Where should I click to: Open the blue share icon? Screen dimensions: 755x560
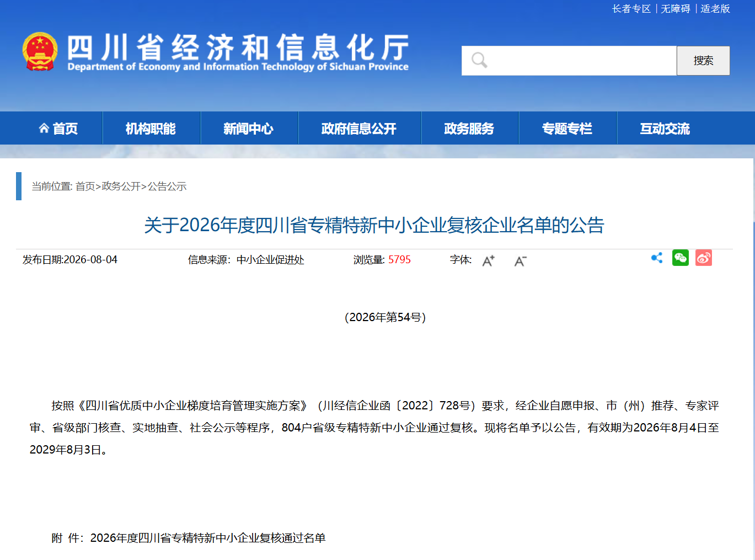coord(657,258)
